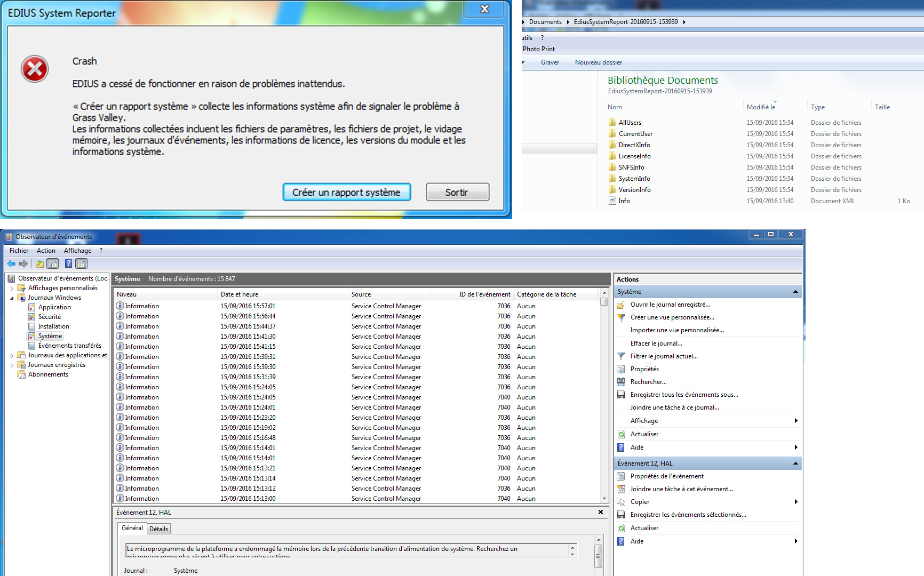Screen dimensions: 924x576
Task: Collapse the Événement 12, HAL actions section
Action: (x=795, y=463)
